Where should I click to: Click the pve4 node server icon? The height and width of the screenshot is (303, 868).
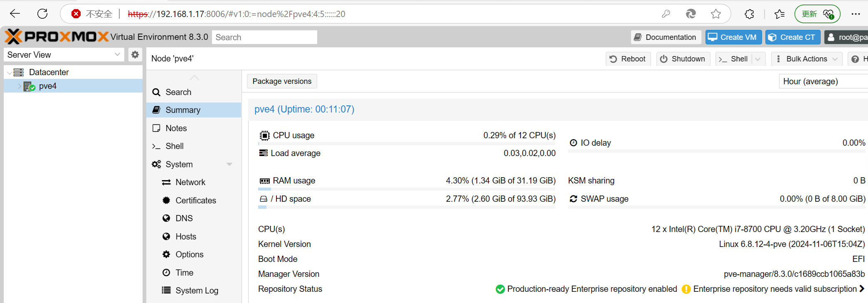(29, 86)
